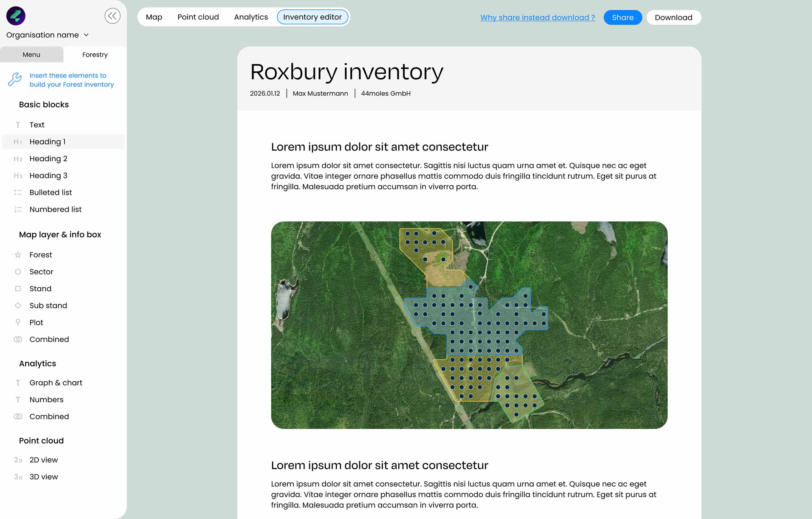
Task: Click the 3D view icon
Action: click(18, 477)
